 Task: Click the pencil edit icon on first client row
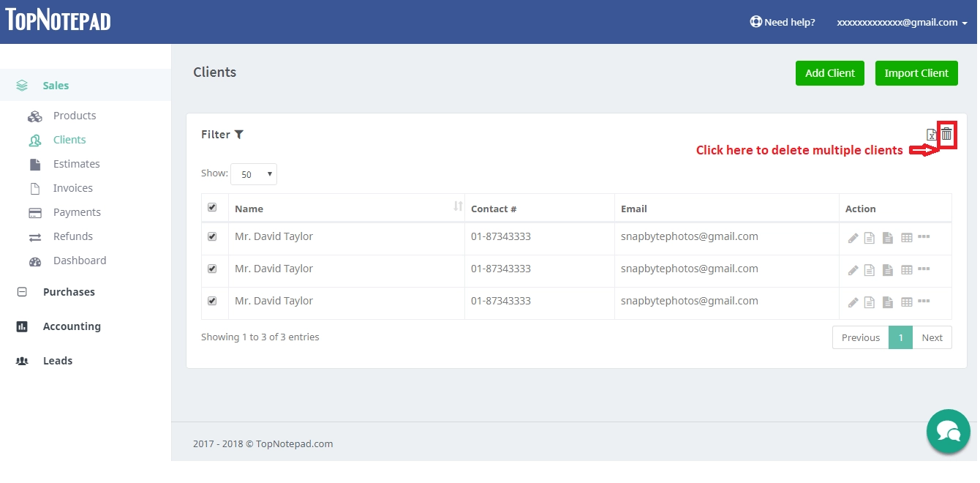point(852,237)
